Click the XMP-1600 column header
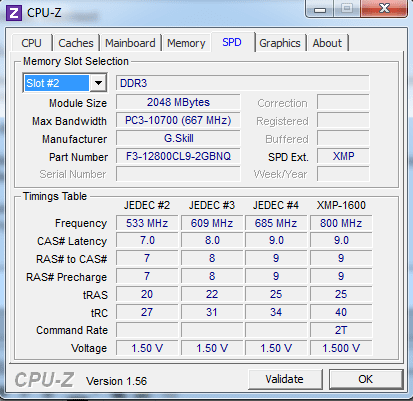This screenshot has width=413, height=401. (341, 205)
